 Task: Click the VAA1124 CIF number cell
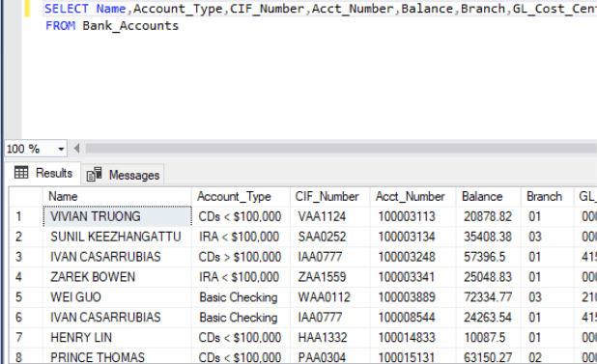tap(329, 216)
